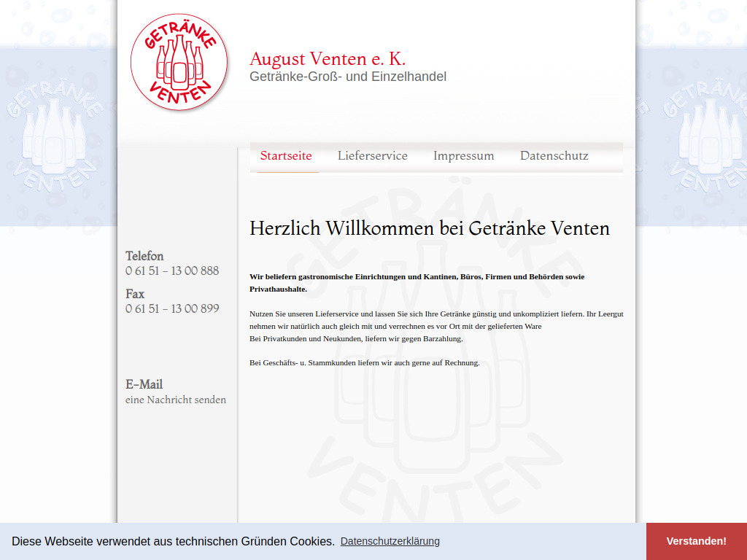Open the Datenschutz navigation item

tap(554, 155)
